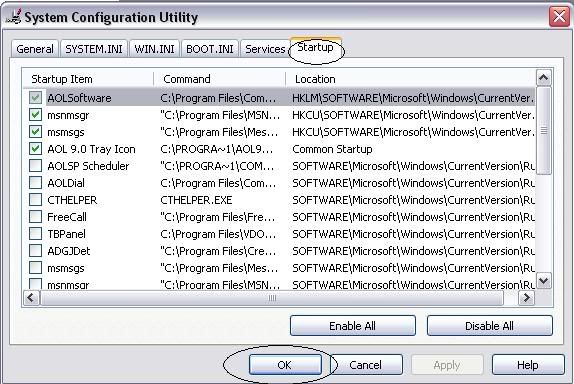This screenshot has width=574, height=384.
Task: Click the System Configuration Utility title icon
Action: click(x=14, y=17)
